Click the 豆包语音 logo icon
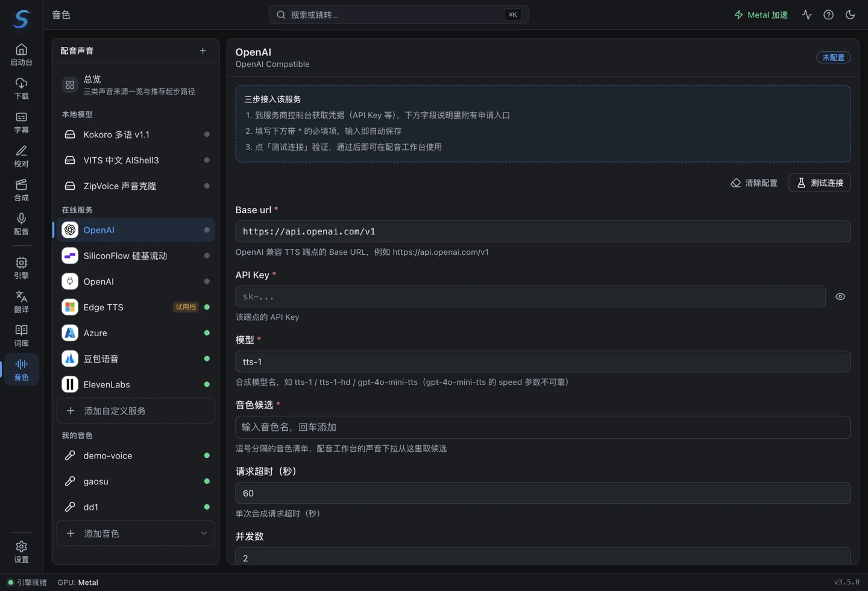868x591 pixels. click(70, 358)
